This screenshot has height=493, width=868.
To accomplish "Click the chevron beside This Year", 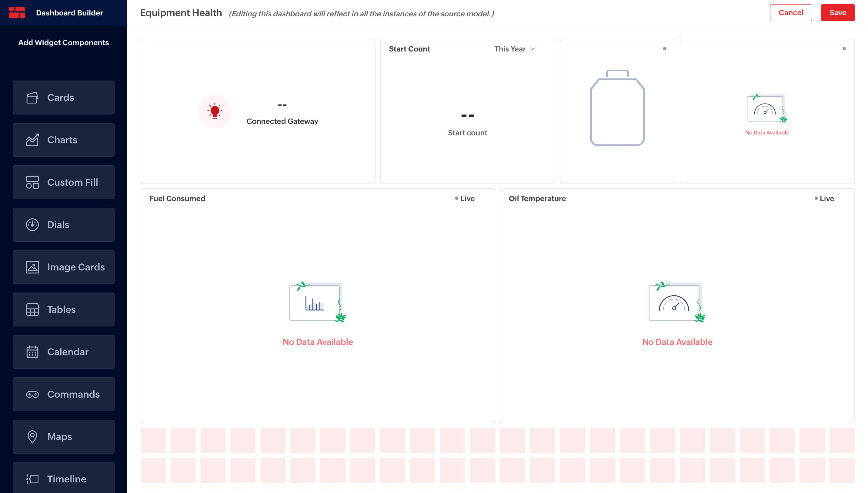I will (x=532, y=49).
